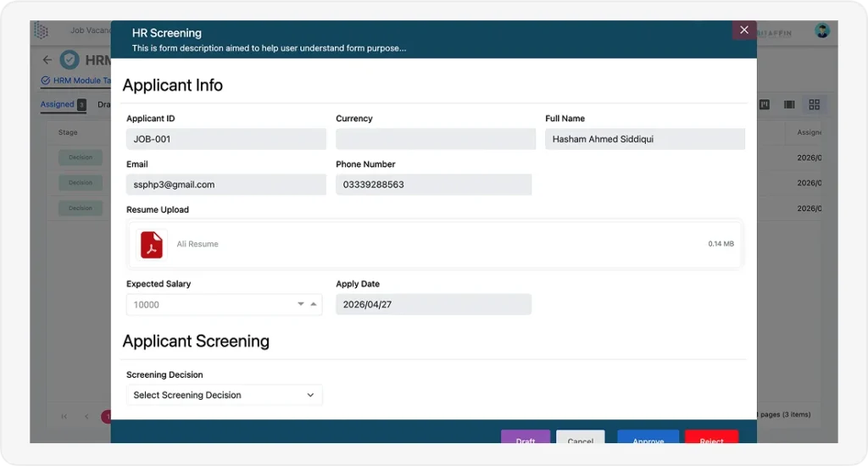
Task: Click the user avatar in the top corner
Action: click(x=822, y=31)
